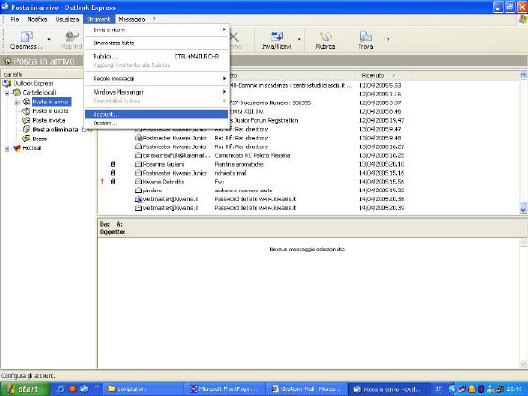
Task: Open the Posta inviata folder
Action: [48, 120]
